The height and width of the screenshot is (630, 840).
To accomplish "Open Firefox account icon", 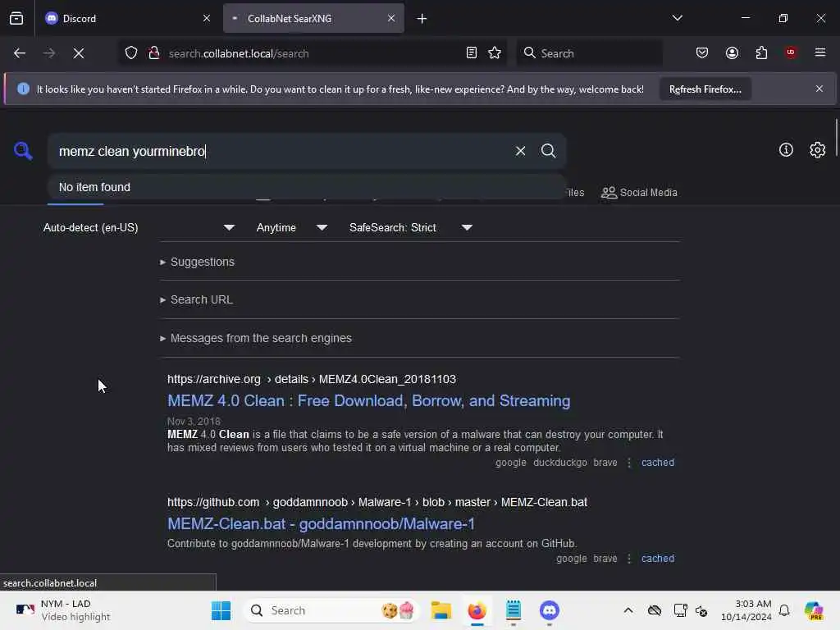I will coord(732,53).
